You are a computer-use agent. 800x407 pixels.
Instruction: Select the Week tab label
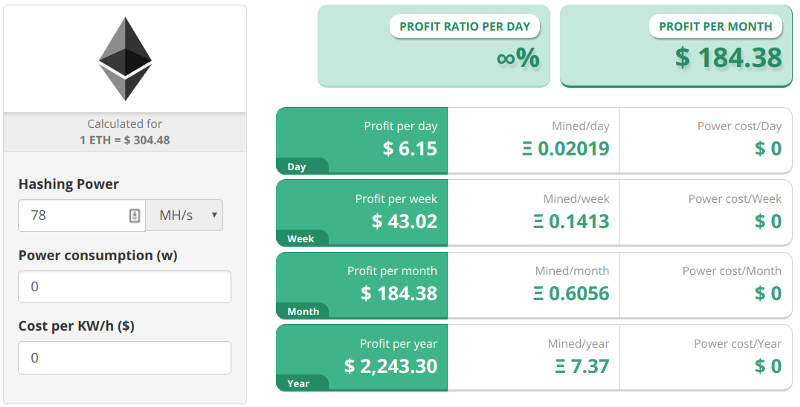(300, 239)
